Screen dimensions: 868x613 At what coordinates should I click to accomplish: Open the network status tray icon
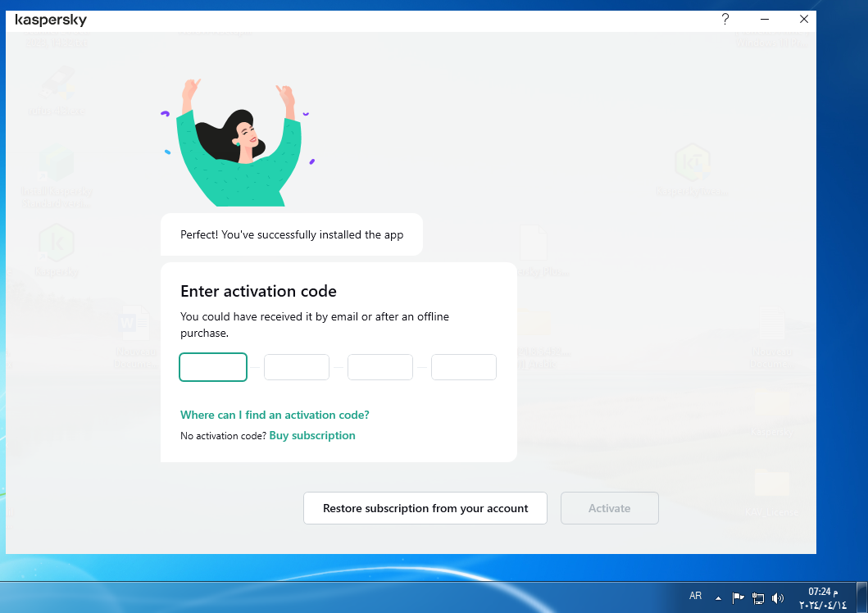point(758,598)
